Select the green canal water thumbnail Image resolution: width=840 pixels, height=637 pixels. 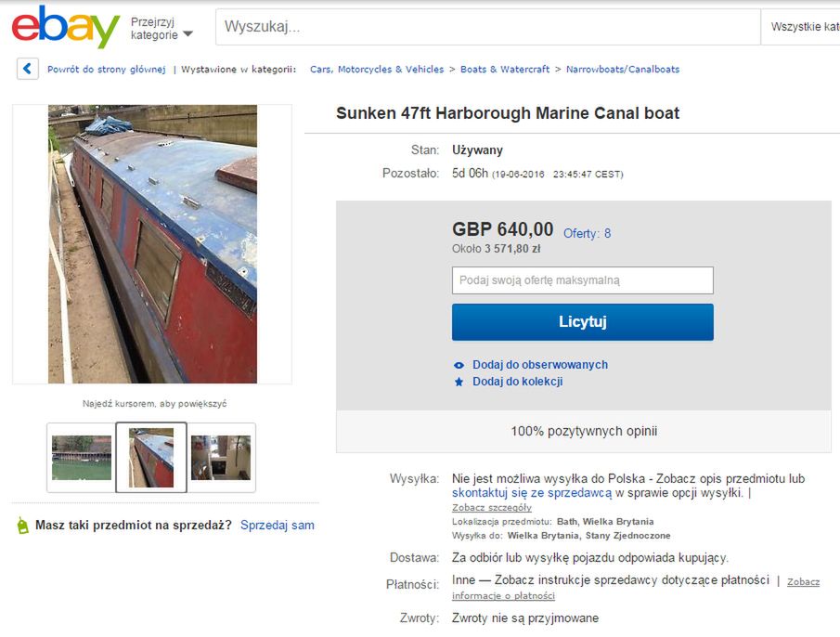pos(82,458)
